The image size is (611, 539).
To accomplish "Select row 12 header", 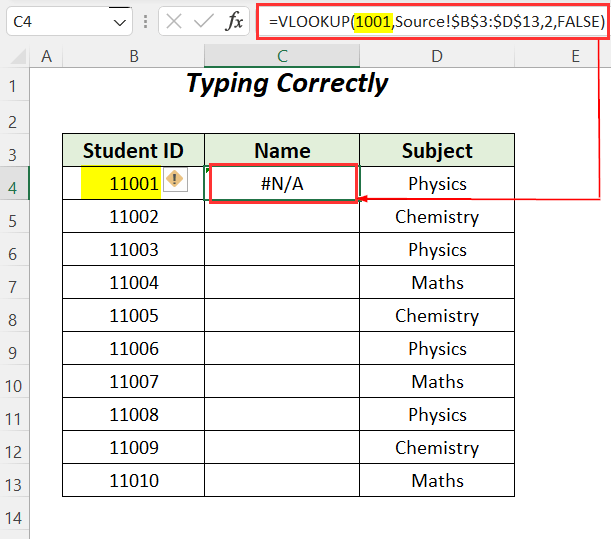I will [14, 447].
